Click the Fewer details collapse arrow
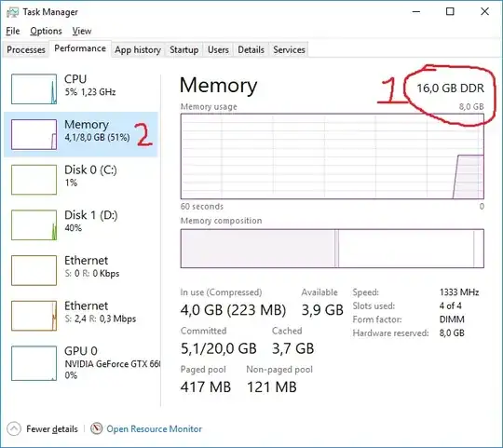The width and height of the screenshot is (503, 448). click(14, 428)
